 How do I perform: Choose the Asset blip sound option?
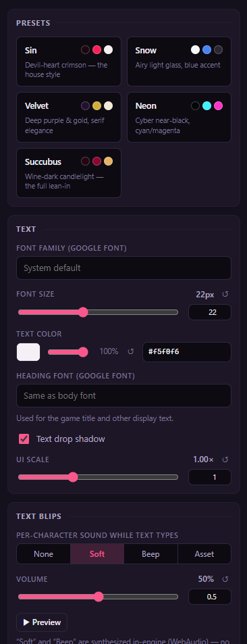coord(204,554)
